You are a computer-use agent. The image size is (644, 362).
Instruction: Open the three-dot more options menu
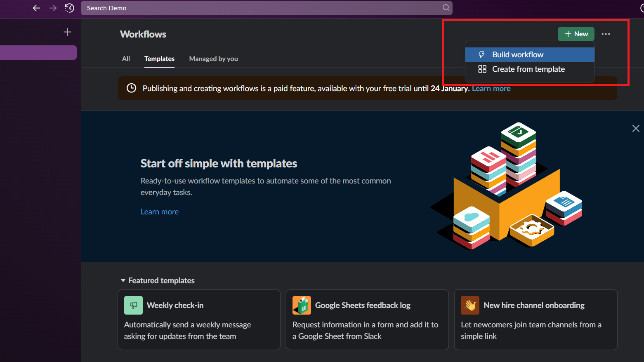coord(606,34)
